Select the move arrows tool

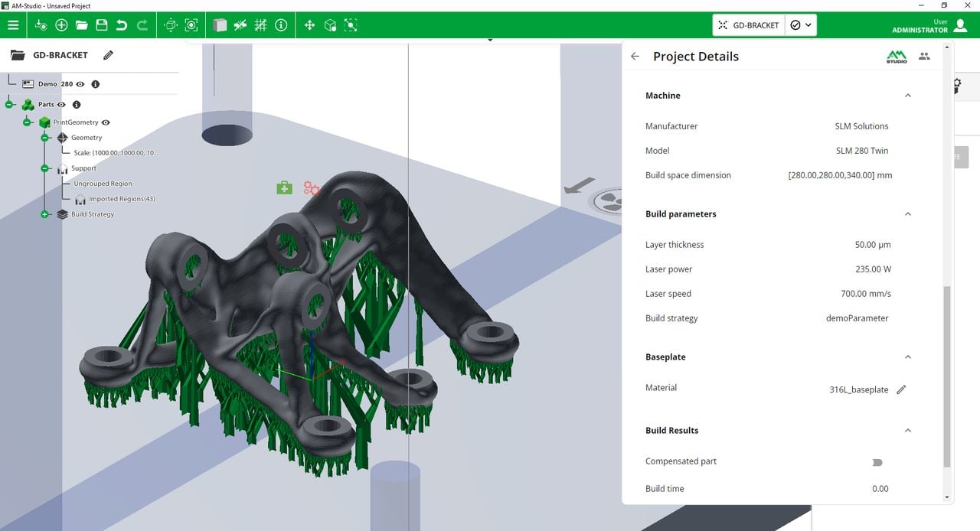coord(309,25)
